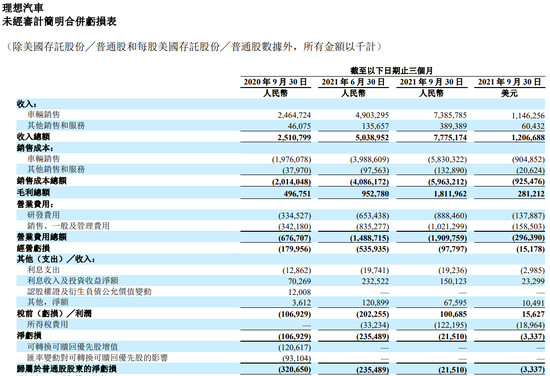This screenshot has width=550, height=376.
Task: Click the 利息收入及投資收益淨額 row label
Action: point(73,281)
